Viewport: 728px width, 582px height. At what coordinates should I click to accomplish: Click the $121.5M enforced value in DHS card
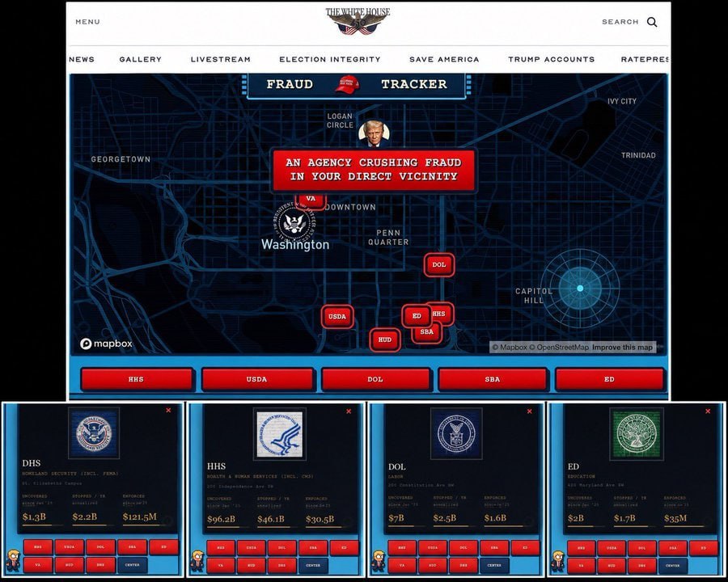pyautogui.click(x=139, y=517)
